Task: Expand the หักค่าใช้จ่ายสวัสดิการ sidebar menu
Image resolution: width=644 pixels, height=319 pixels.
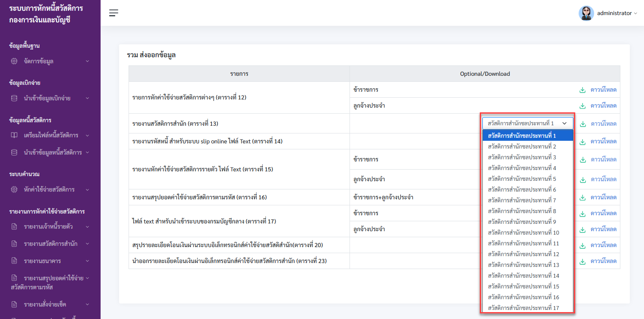Action: coord(50,189)
